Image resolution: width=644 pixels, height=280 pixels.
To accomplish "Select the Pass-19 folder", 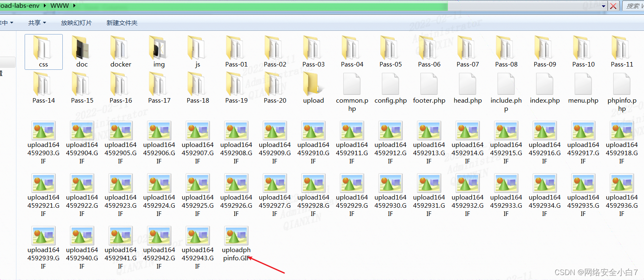I will (236, 88).
